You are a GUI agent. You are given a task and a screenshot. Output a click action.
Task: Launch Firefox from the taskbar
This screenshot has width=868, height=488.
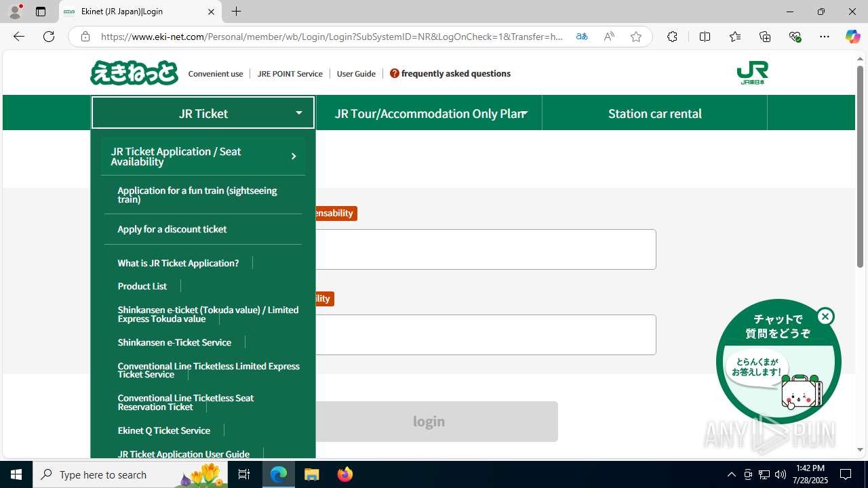345,474
